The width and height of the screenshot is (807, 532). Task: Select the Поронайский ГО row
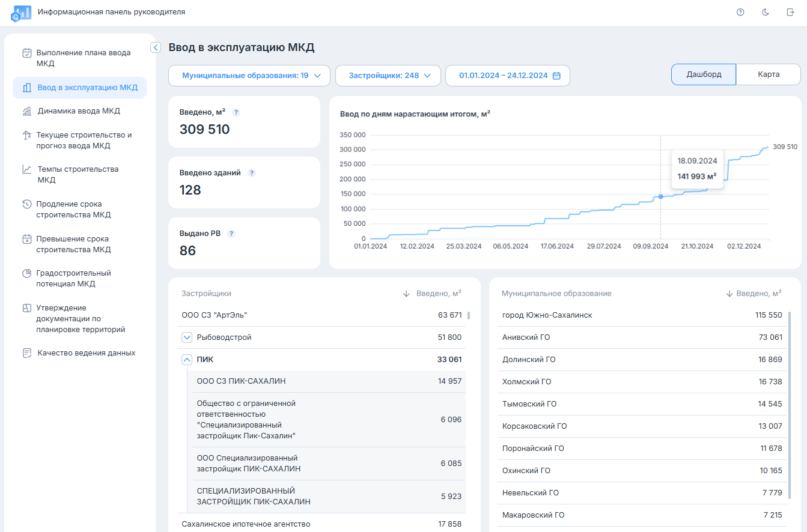tap(642, 449)
